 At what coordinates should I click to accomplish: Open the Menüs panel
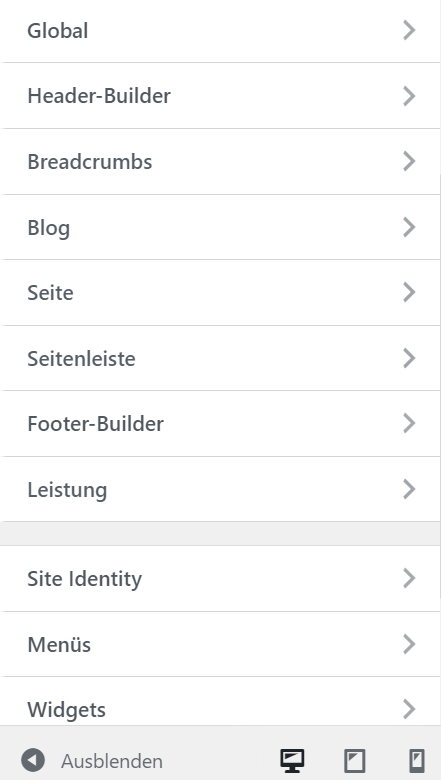click(220, 644)
